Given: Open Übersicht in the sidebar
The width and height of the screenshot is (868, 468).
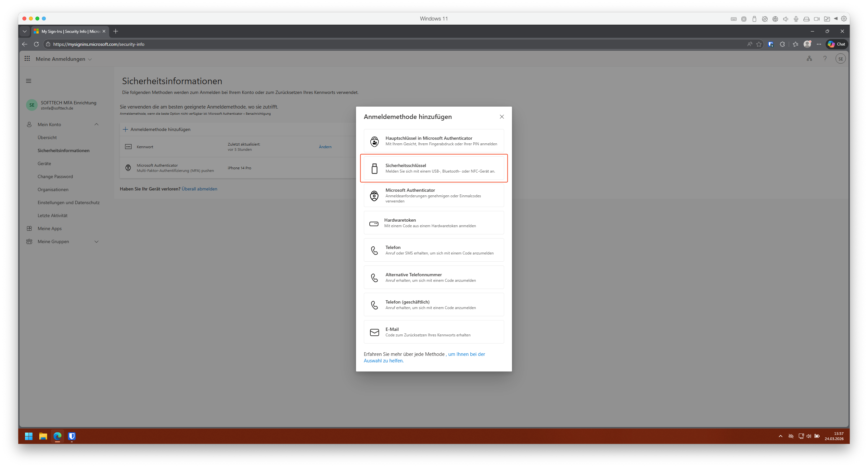Looking at the screenshot, I should (47, 137).
